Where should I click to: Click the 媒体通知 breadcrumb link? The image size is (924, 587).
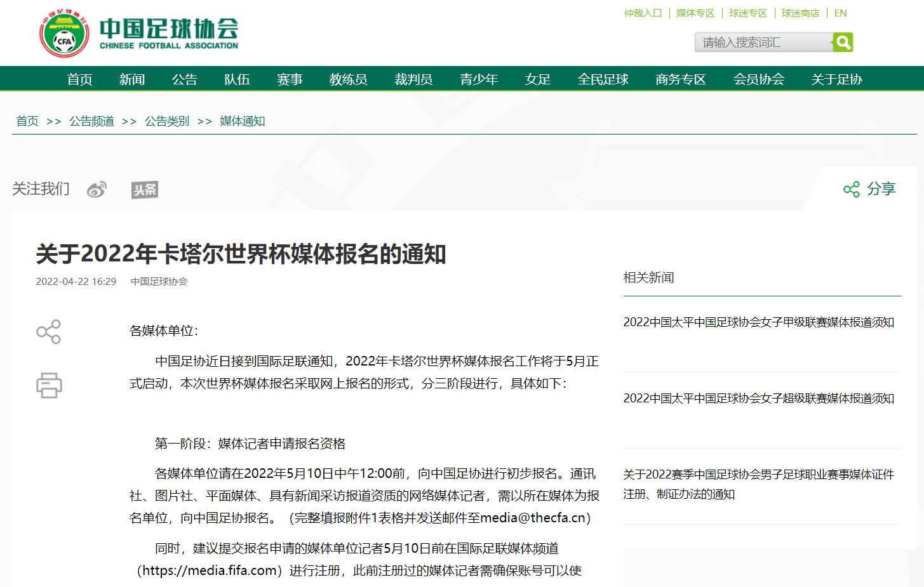click(243, 121)
